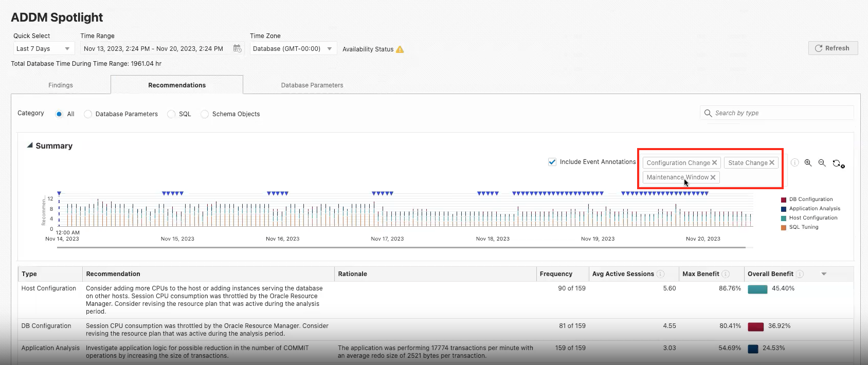The height and width of the screenshot is (365, 868).
Task: Click the reset zoom icon
Action: tap(838, 163)
